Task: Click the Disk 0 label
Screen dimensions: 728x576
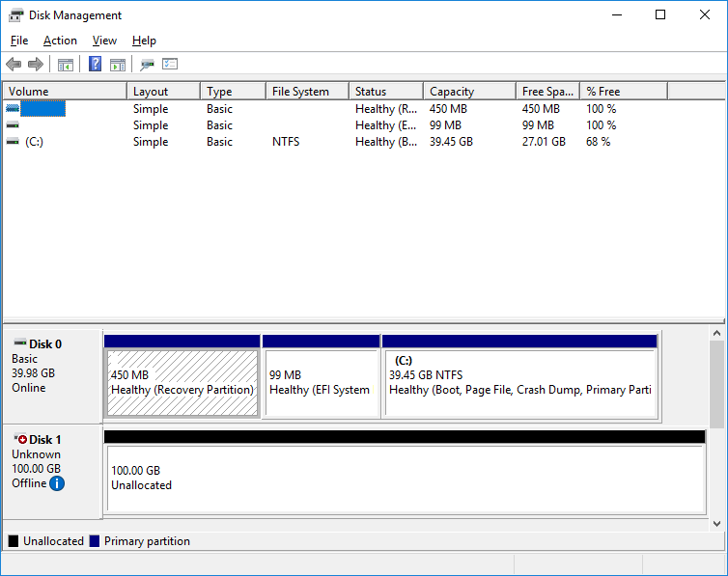Action: coord(45,343)
